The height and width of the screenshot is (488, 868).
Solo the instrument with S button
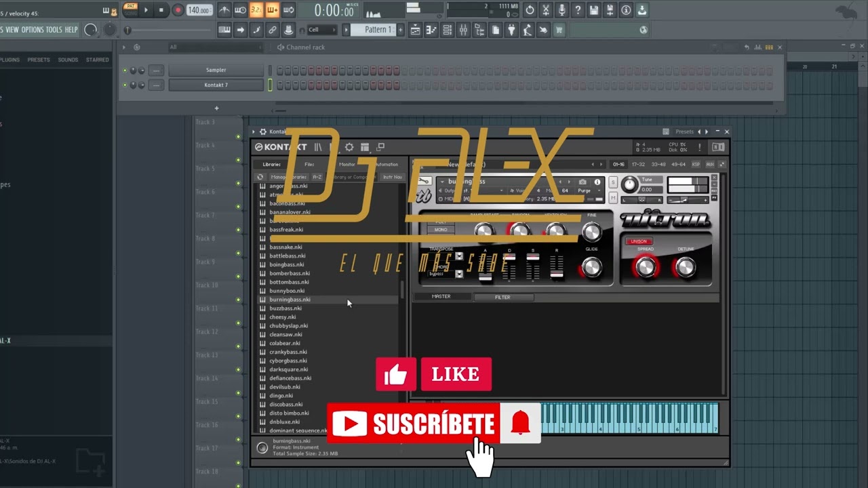click(x=613, y=183)
